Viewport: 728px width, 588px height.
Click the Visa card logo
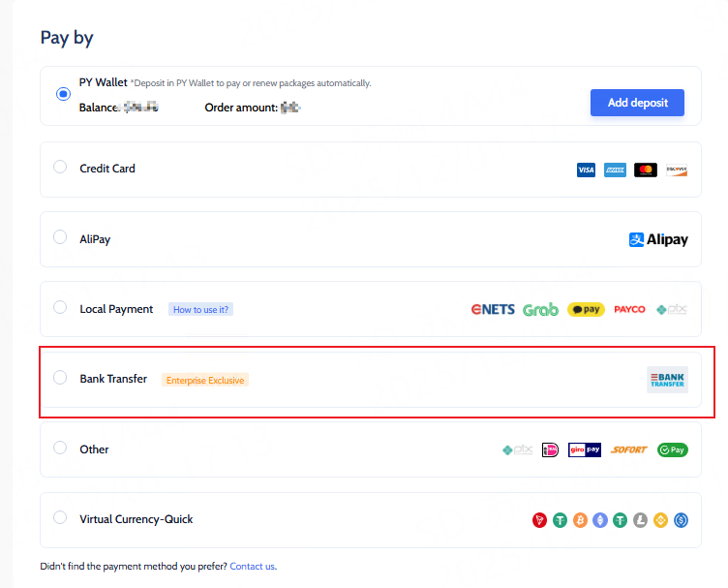coord(586,170)
